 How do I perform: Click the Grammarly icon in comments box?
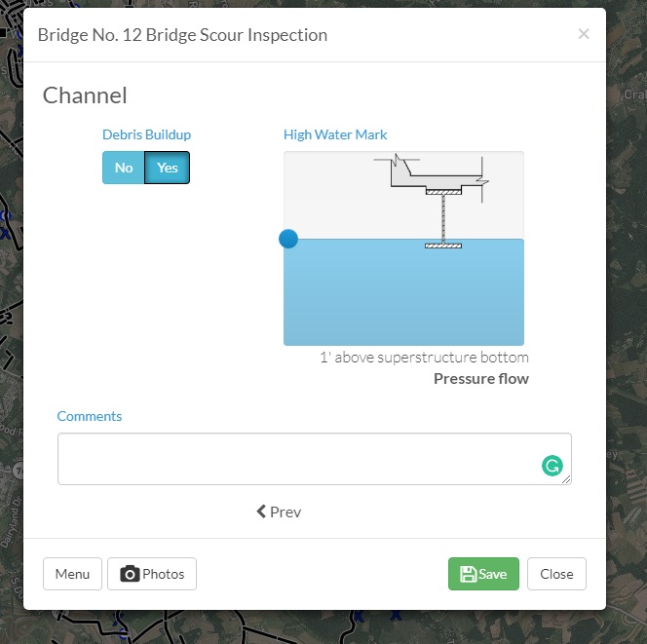click(552, 466)
